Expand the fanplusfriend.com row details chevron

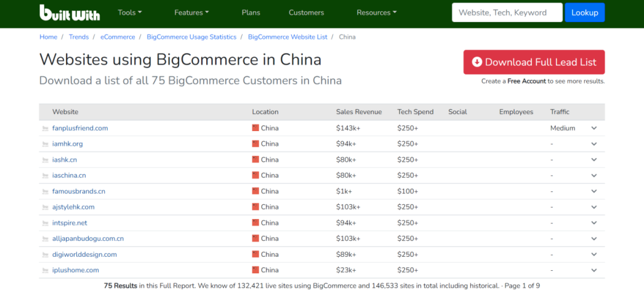point(594,128)
